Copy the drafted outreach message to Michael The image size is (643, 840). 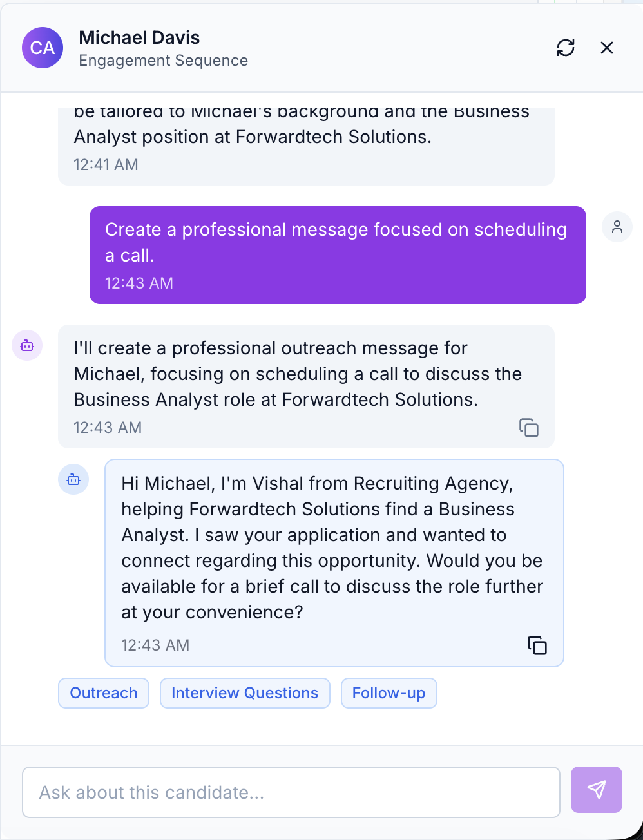point(537,645)
